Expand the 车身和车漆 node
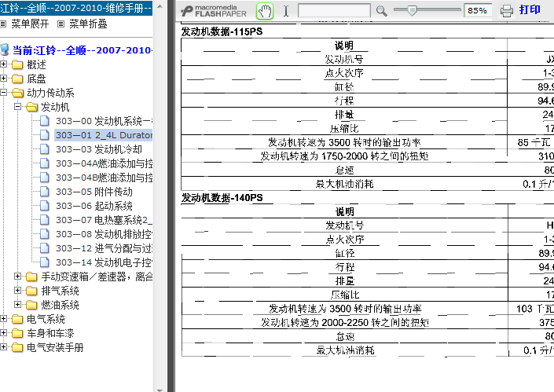This screenshot has width=554, height=392. [x=3, y=333]
